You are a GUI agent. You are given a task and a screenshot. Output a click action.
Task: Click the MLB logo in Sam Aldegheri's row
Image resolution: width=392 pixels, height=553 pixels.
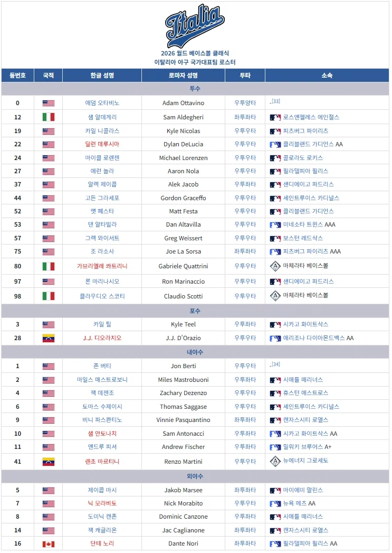pos(275,118)
